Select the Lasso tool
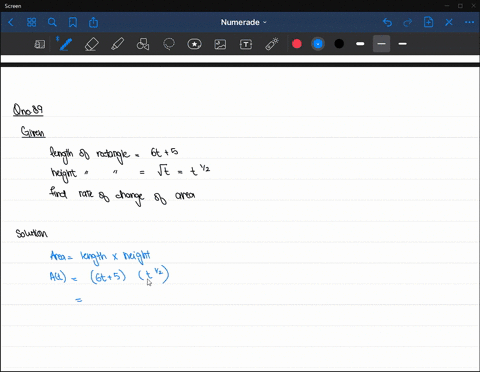 [x=169, y=44]
